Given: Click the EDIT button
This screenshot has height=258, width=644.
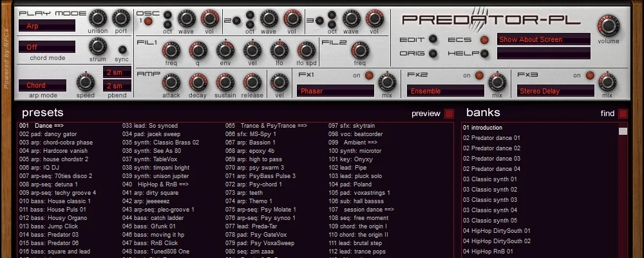Looking at the screenshot, I should coord(433,39).
